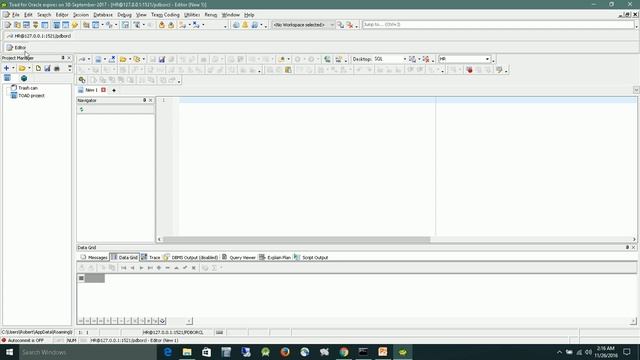The height and width of the screenshot is (360, 640).
Task: Click the post edit checkmark in Data Grid
Action: click(185, 268)
